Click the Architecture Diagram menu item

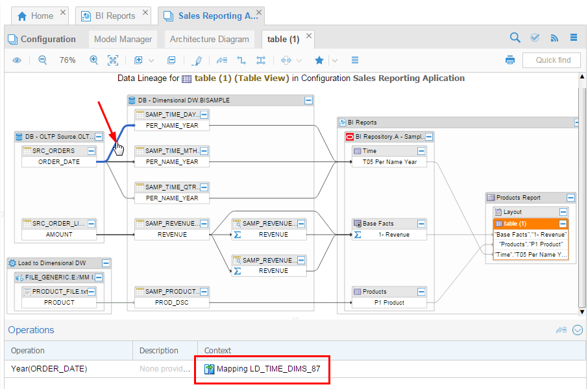209,39
